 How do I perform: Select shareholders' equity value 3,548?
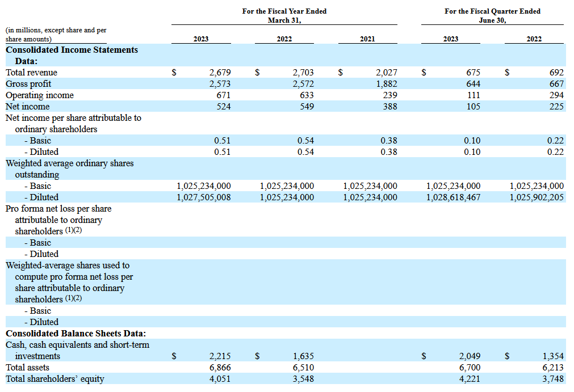pyautogui.click(x=303, y=379)
